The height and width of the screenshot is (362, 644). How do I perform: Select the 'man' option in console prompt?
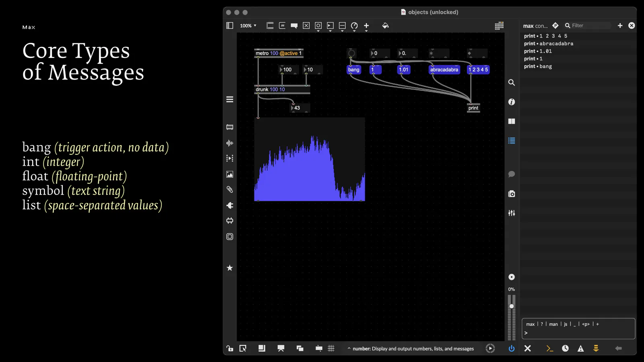click(x=553, y=324)
